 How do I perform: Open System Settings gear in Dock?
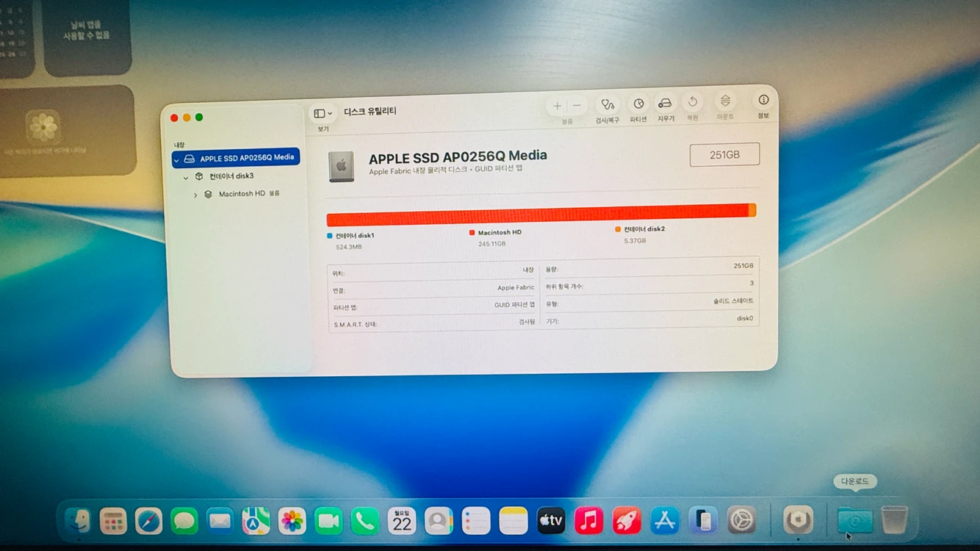click(742, 521)
